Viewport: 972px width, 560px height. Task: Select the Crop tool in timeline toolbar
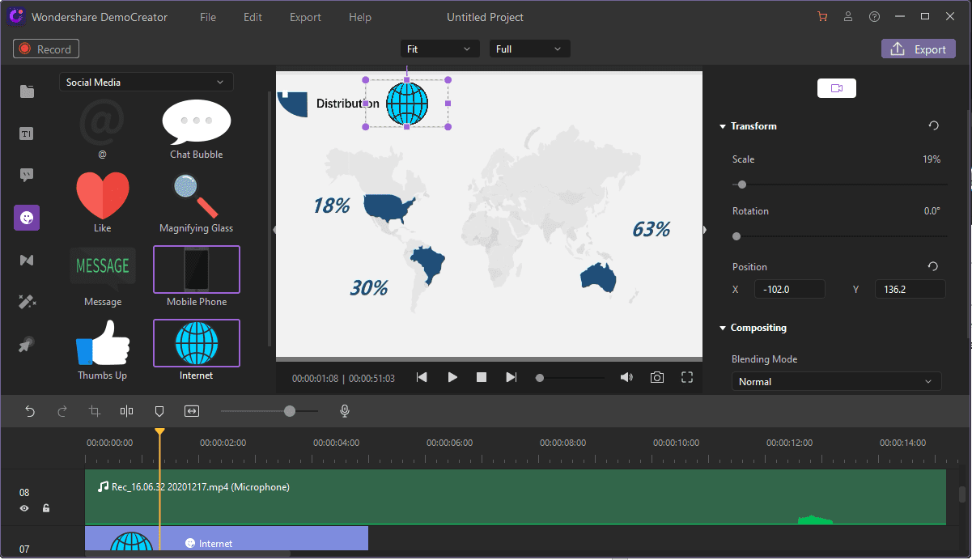click(95, 412)
